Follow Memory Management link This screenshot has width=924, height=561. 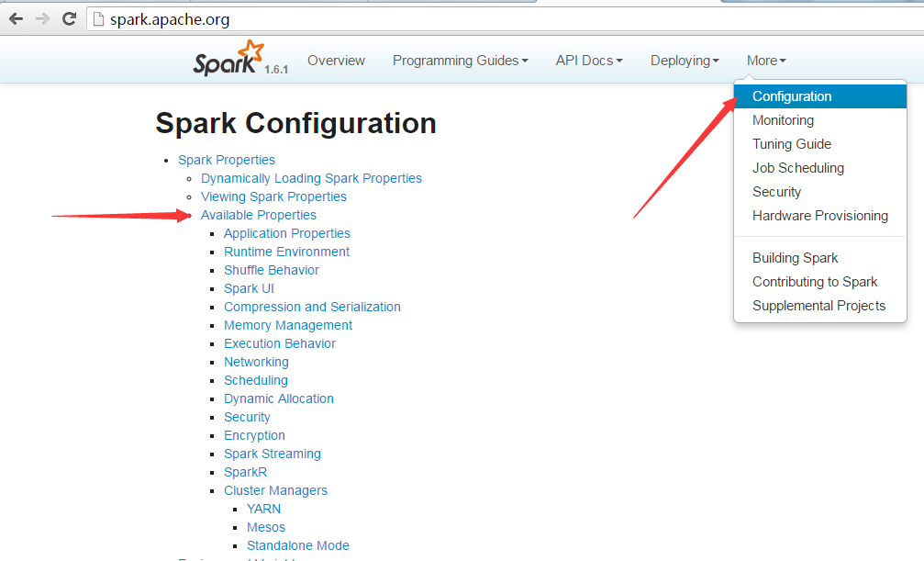(x=287, y=325)
